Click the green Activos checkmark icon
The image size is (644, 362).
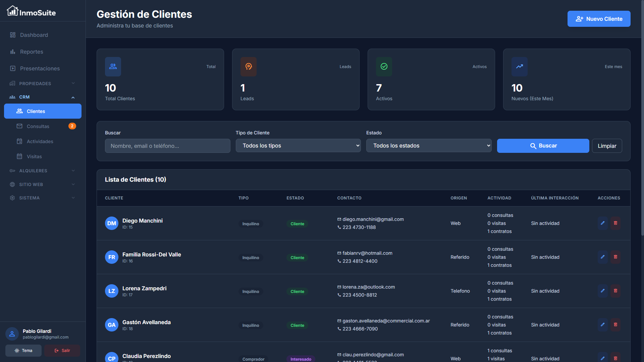(x=384, y=67)
